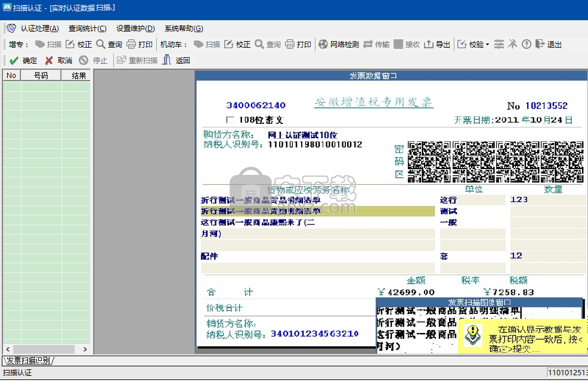The image size is (588, 383).
Task: Click the application icon beside 认证处理 menu
Action: tap(11, 28)
